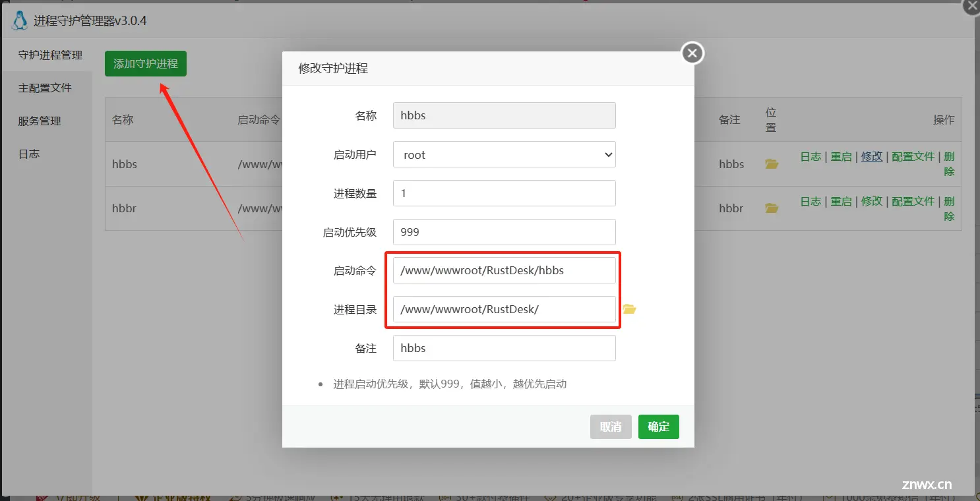
Task: Open 服务管理 tab
Action: click(40, 121)
